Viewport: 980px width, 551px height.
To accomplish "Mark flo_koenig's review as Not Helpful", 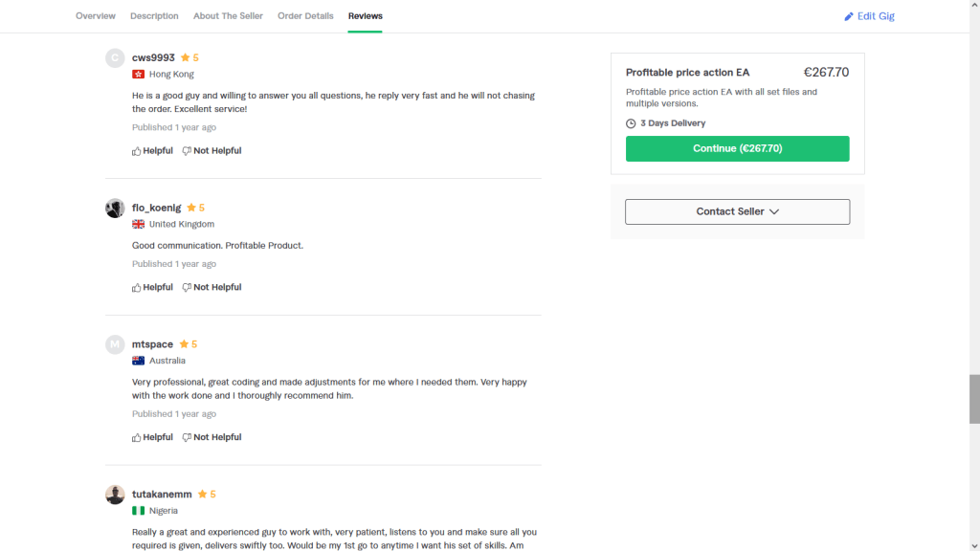I will 212,287.
